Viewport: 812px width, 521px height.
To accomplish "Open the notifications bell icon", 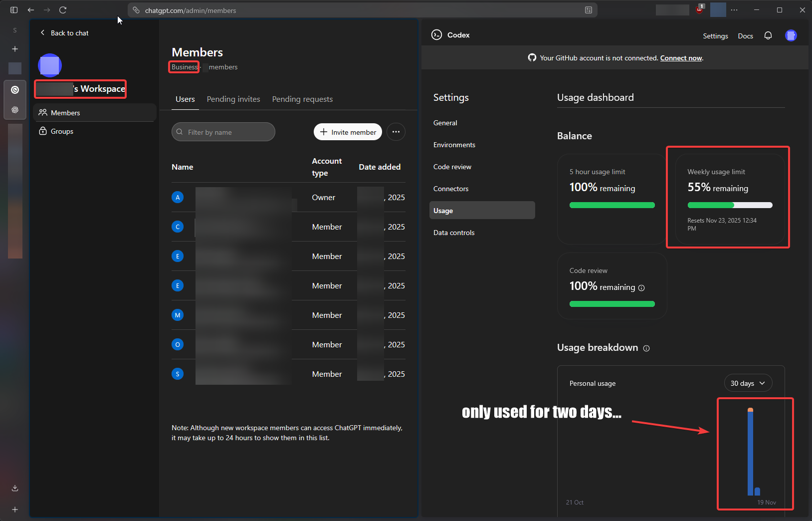I will click(768, 35).
